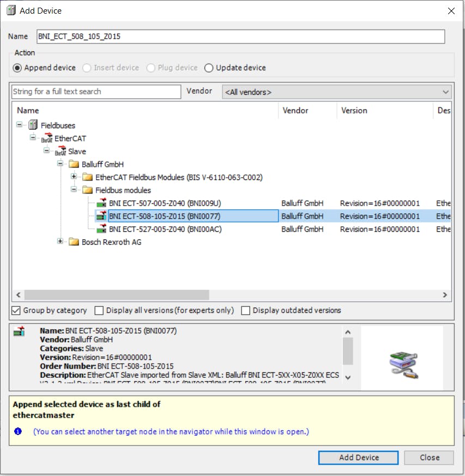Collapse the Balluff GmbH folder
Screen dimensions: 465x476
coord(60,164)
